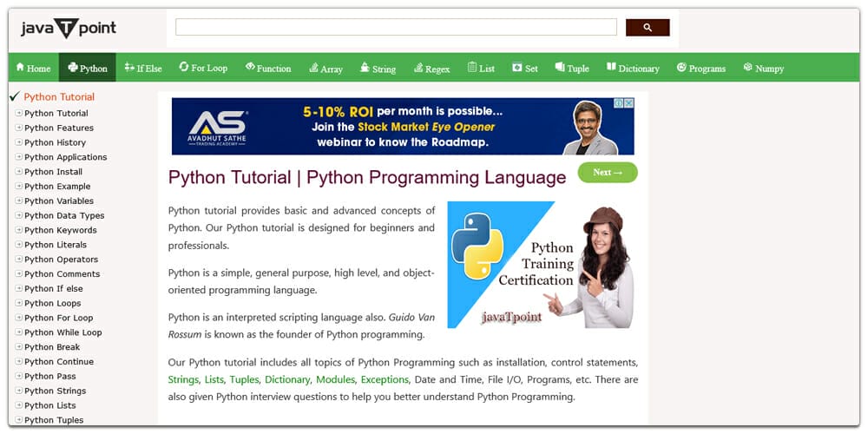Viewport: 868px width, 434px height.
Task: Open the Python Literals sidebar link
Action: (x=56, y=245)
